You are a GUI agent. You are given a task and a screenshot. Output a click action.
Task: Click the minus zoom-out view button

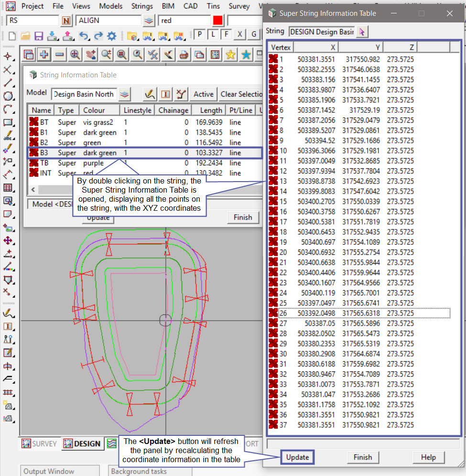[59, 54]
